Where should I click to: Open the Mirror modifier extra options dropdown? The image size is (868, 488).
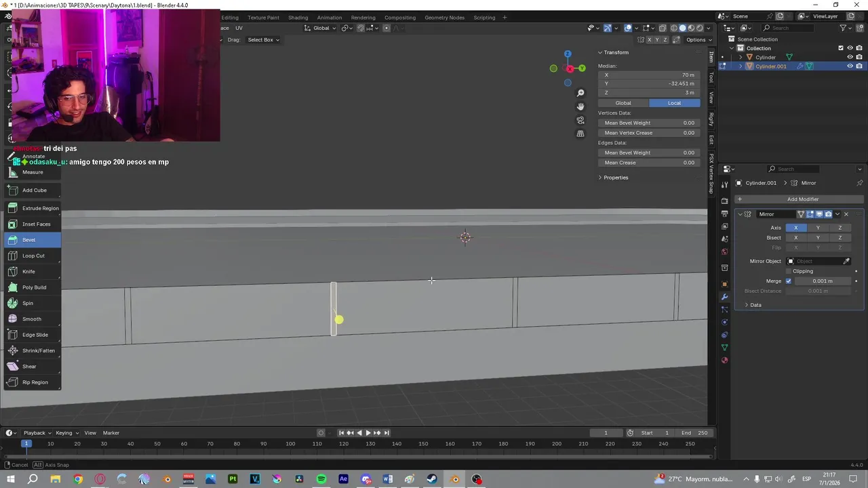837,214
